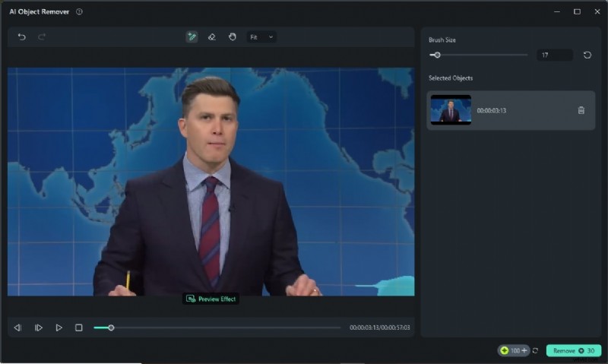Select the Eraser tool

pyautogui.click(x=212, y=36)
